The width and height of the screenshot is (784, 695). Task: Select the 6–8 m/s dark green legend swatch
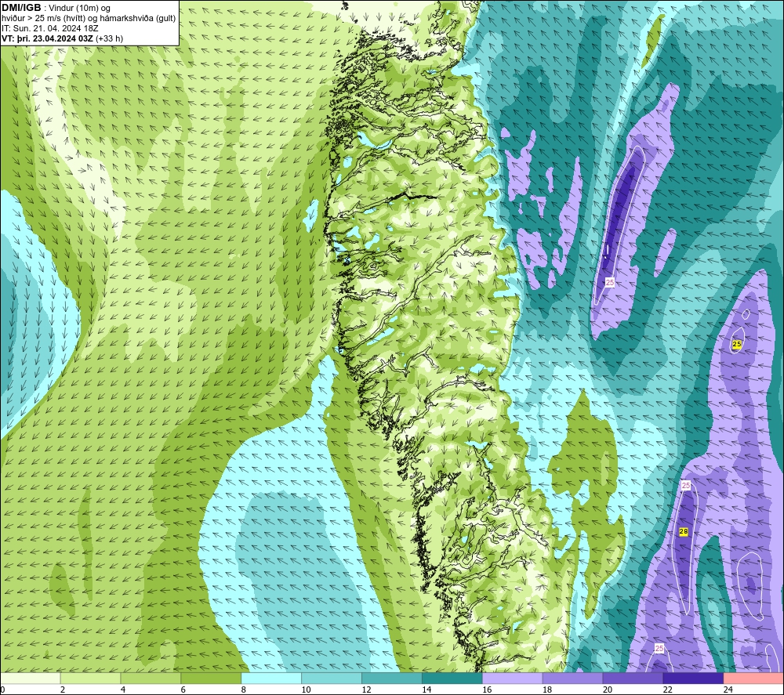tap(211, 678)
